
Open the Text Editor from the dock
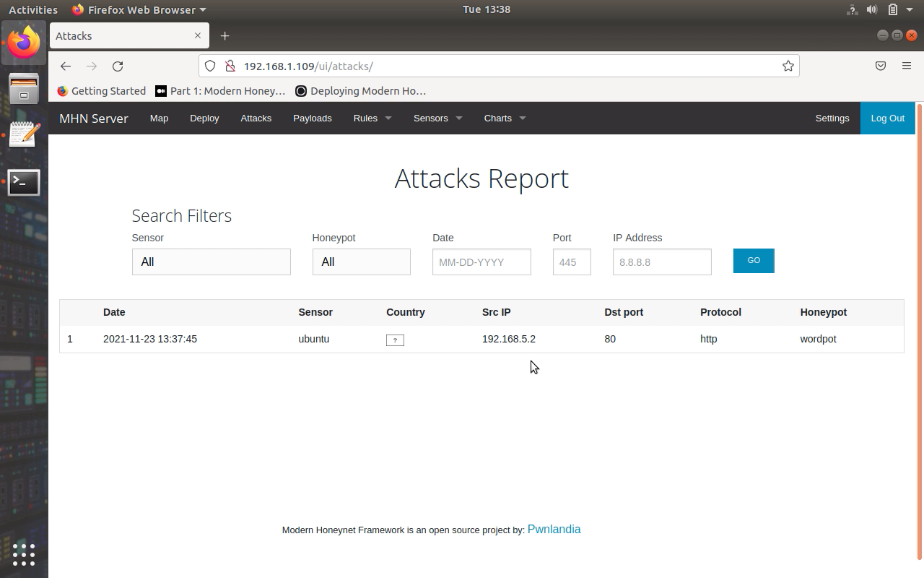(24, 135)
